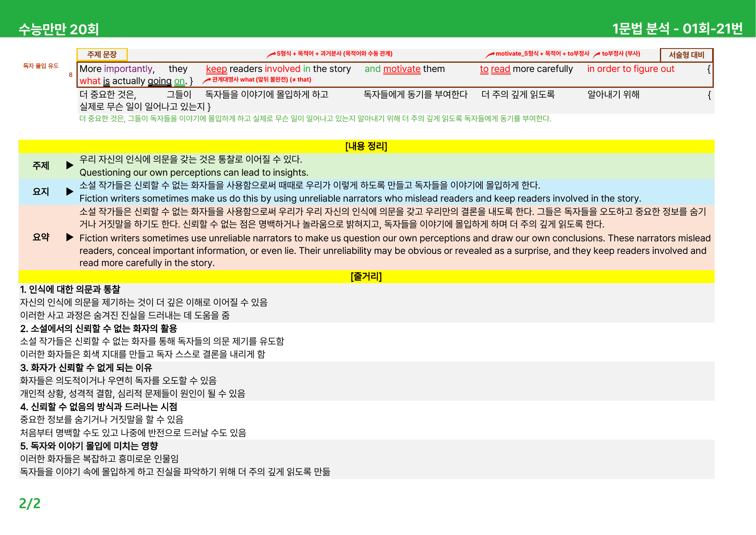Click the note 'motivate_5형식 + 목적어 + to부정사'
The width and height of the screenshot is (756, 535).
click(542, 54)
